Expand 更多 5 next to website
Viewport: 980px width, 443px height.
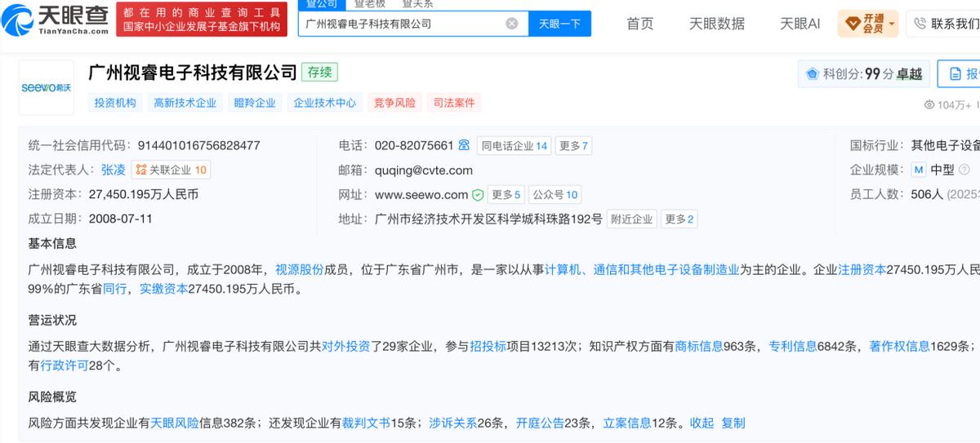[506, 195]
